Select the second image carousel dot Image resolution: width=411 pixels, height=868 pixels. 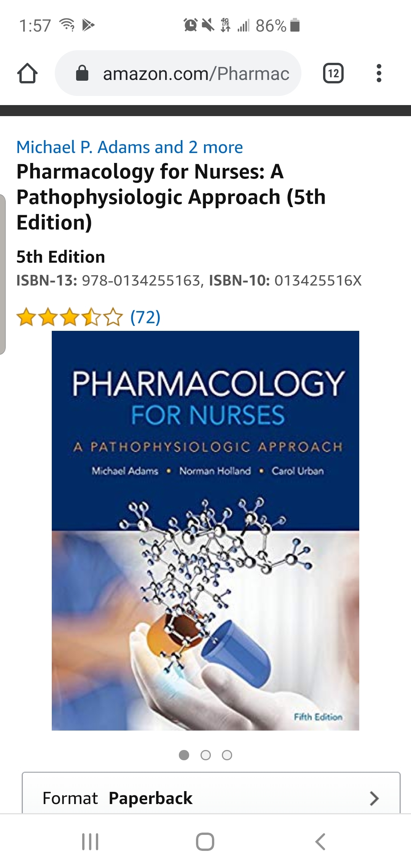click(205, 755)
